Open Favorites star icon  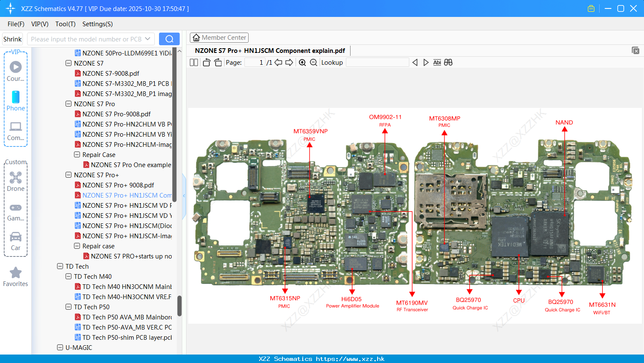tap(16, 272)
